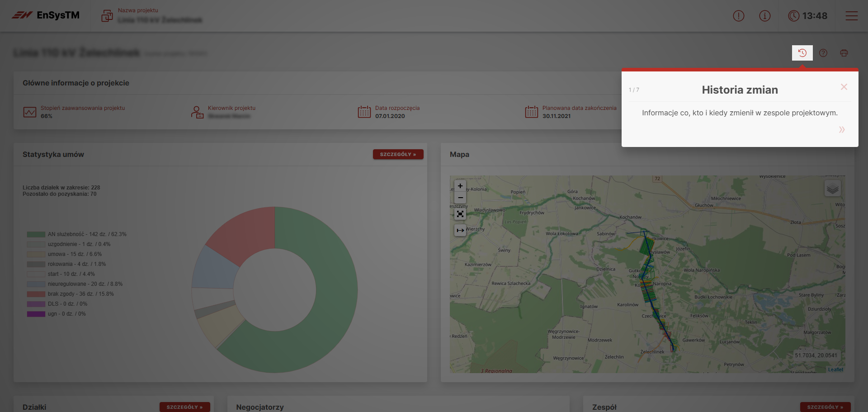
Task: Toggle map fullscreen view
Action: click(460, 214)
